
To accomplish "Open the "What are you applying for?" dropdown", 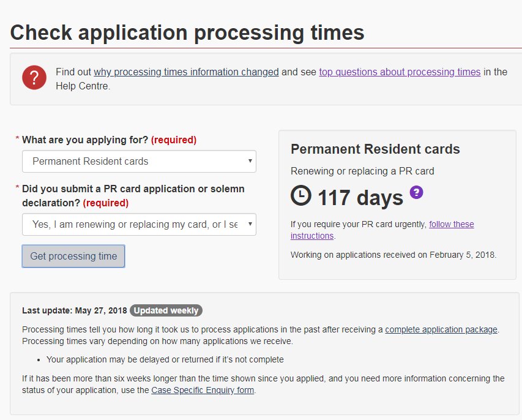I will (x=139, y=162).
